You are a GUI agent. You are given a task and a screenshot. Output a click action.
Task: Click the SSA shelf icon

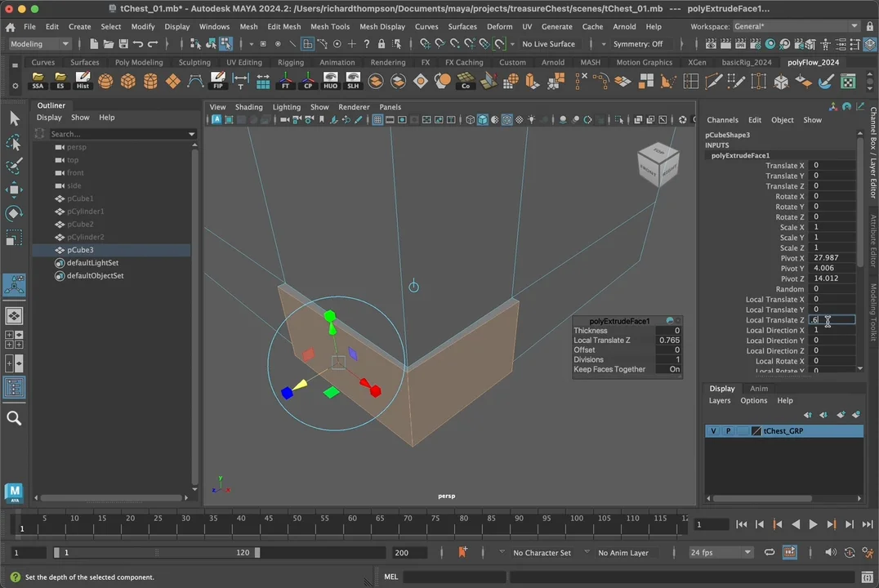(38, 81)
